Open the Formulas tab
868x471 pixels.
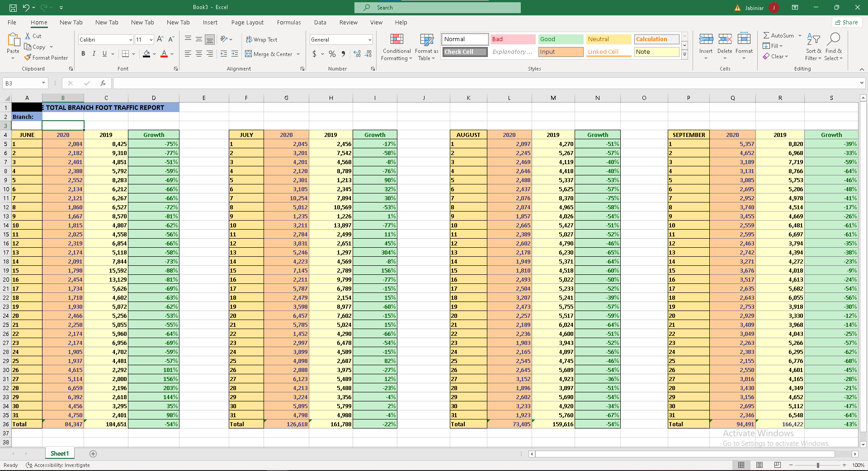pyautogui.click(x=289, y=22)
